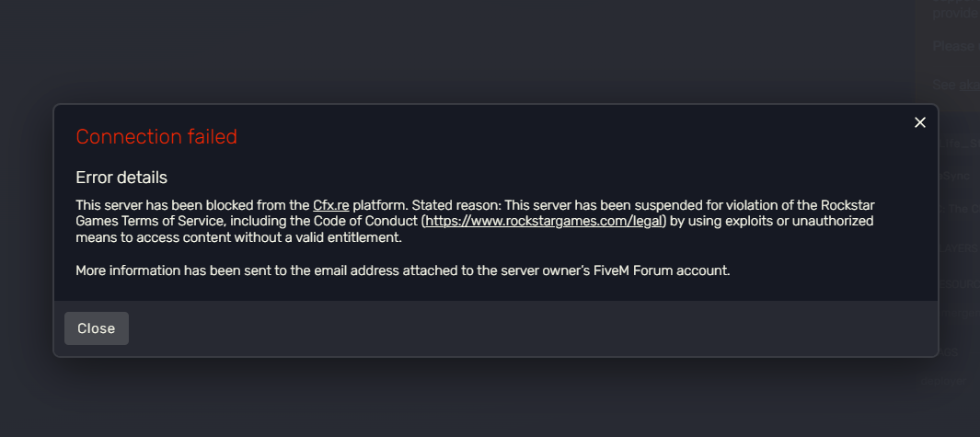Viewport: 980px width, 437px height.
Task: Click the dimmed backdrop below the dialog
Action: [x=460, y=397]
